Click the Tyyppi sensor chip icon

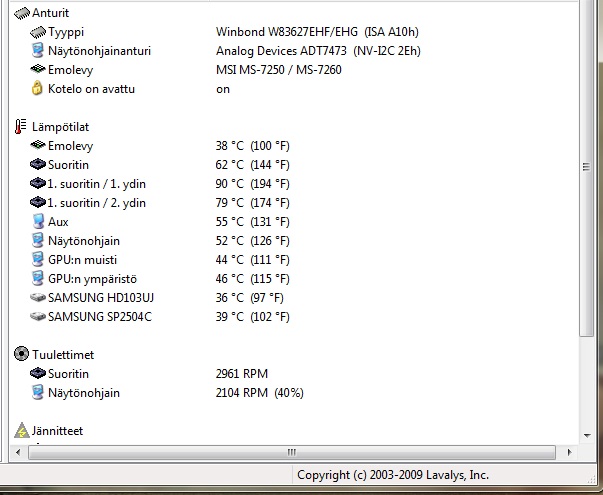tap(38, 32)
